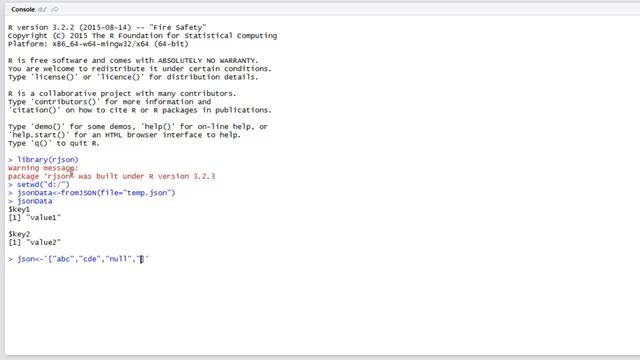
Task: Click the 'setwd("d:/")' command line
Action: (x=39, y=184)
